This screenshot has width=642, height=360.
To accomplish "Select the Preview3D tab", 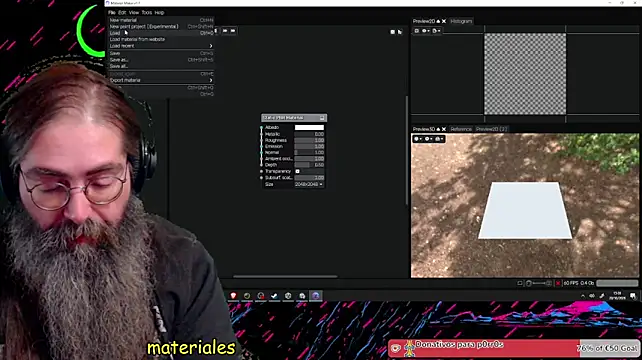I will pyautogui.click(x=423, y=129).
